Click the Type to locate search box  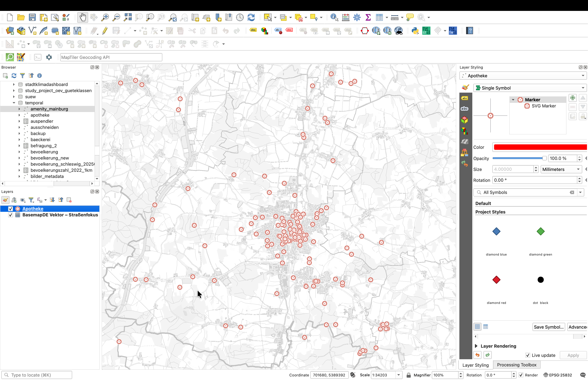[x=37, y=375]
